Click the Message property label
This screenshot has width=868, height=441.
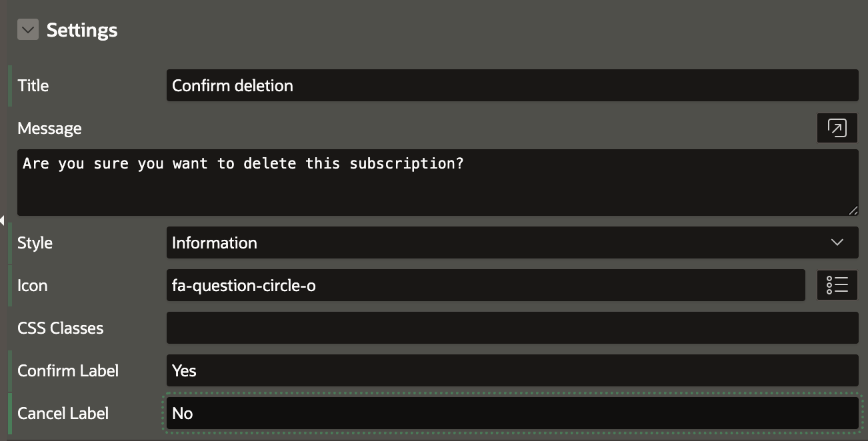(x=49, y=128)
